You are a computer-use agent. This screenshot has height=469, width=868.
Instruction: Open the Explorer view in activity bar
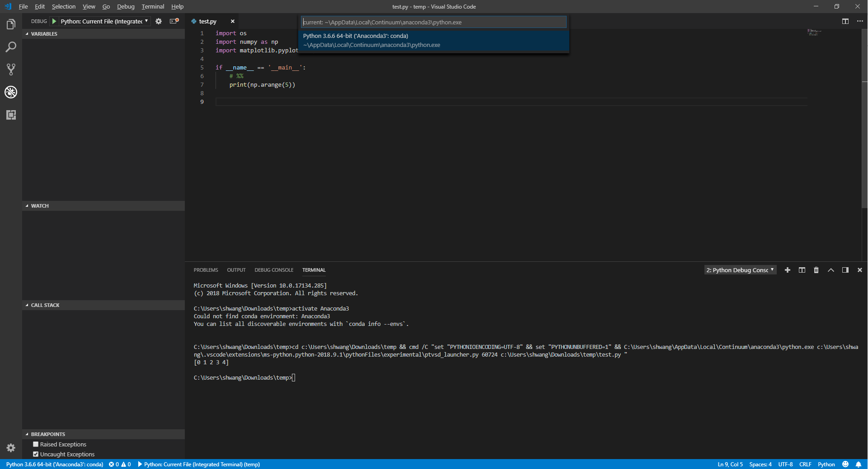[x=11, y=24]
